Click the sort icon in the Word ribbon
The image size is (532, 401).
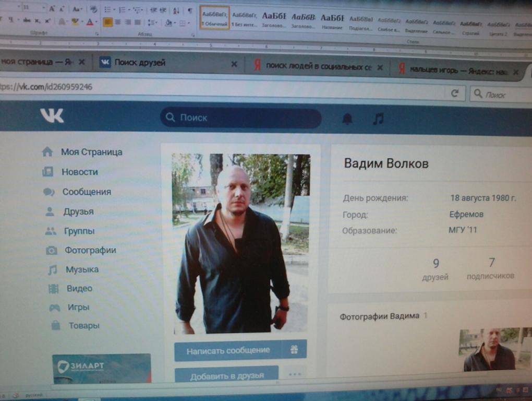pos(177,10)
